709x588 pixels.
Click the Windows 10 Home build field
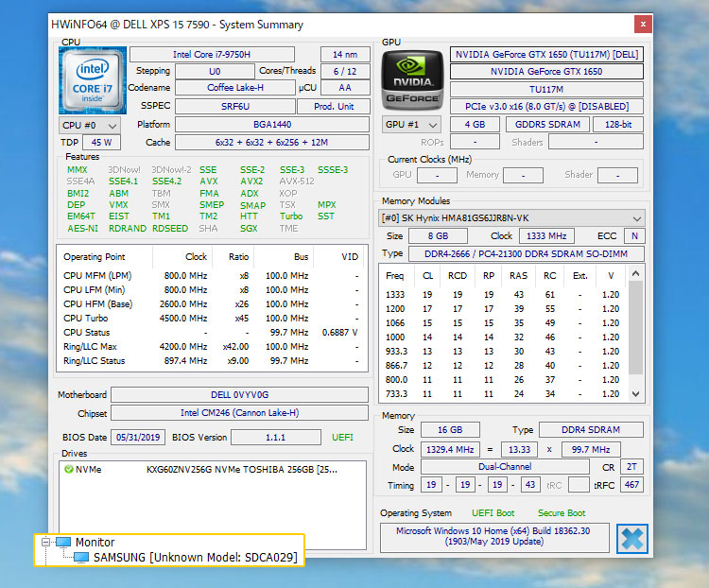click(493, 536)
